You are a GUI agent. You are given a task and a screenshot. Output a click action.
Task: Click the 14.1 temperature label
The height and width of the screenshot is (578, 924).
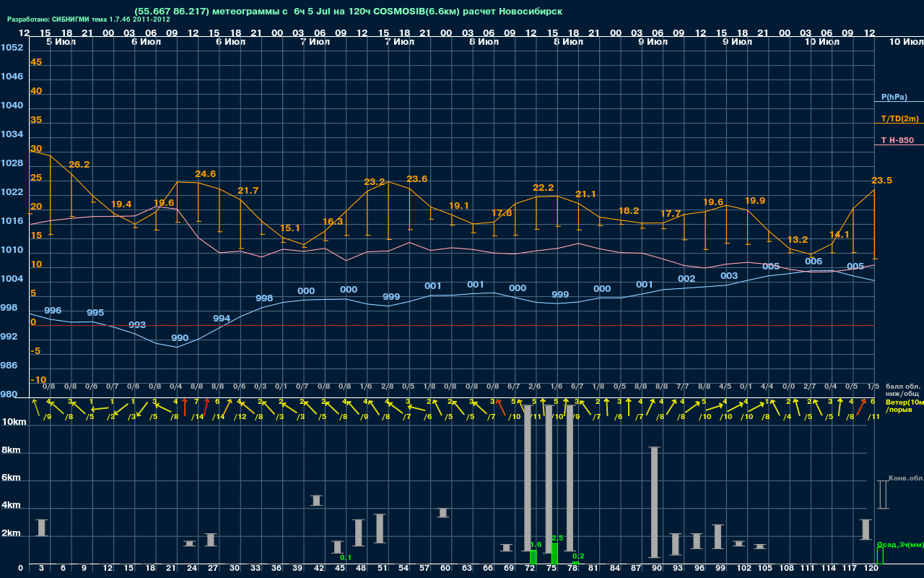(x=840, y=235)
